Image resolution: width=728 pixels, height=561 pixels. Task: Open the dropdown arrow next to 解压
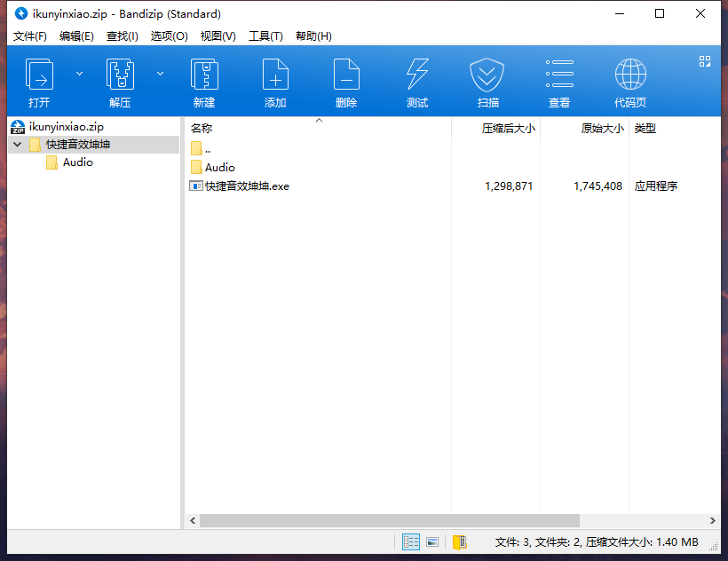pos(158,73)
